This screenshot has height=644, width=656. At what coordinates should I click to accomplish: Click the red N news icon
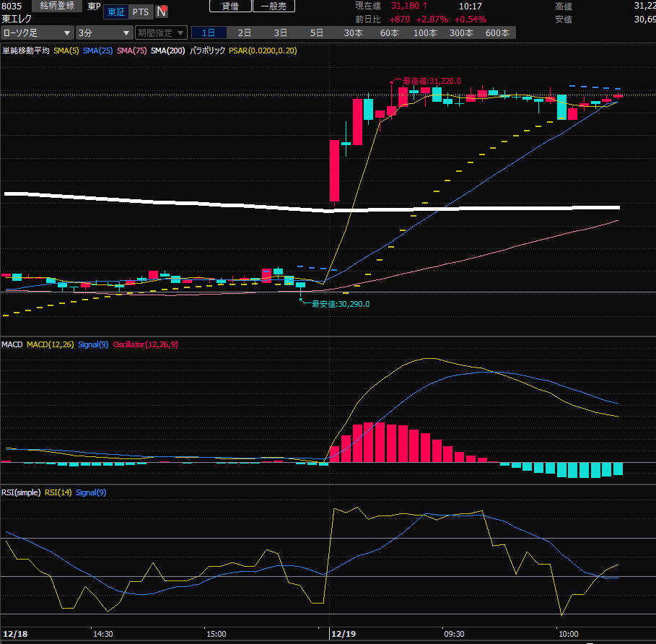(162, 12)
